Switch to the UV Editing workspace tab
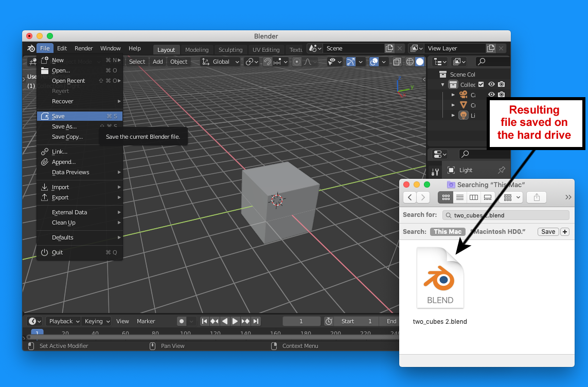 (266, 50)
